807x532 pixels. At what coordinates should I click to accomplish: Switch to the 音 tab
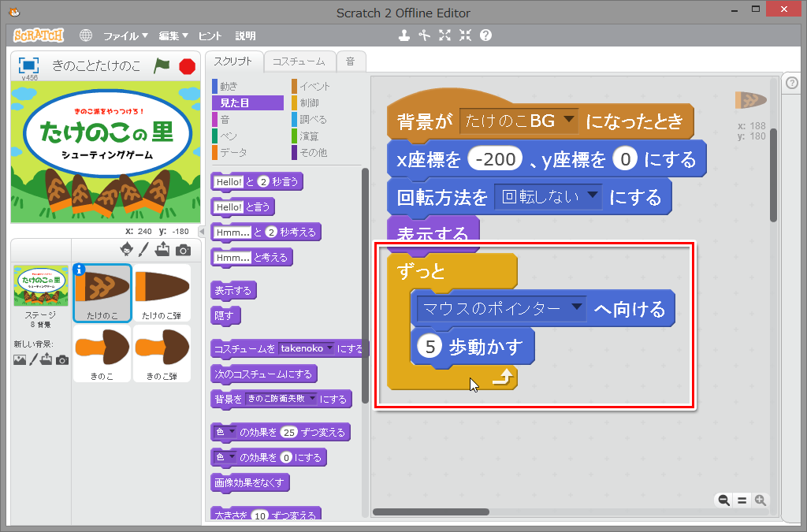pos(351,61)
